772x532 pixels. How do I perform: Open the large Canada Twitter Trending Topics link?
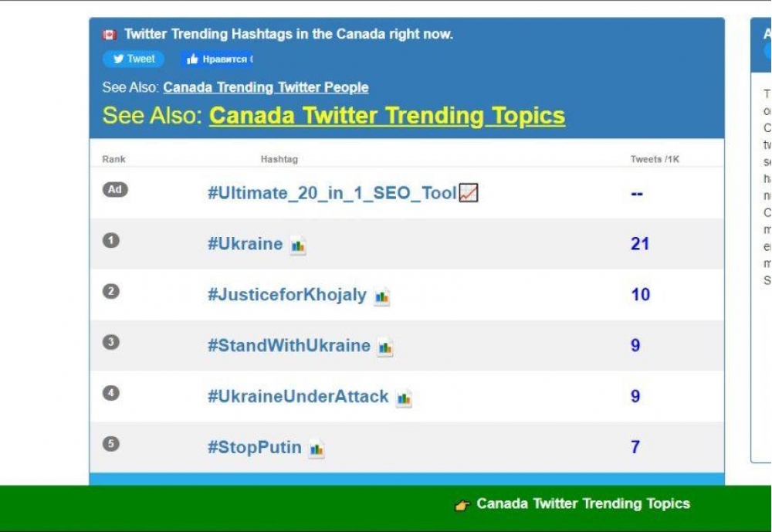[x=387, y=116]
